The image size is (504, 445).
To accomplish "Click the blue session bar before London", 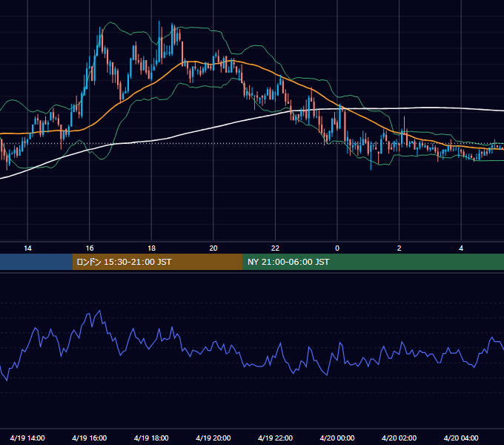I will point(36,262).
